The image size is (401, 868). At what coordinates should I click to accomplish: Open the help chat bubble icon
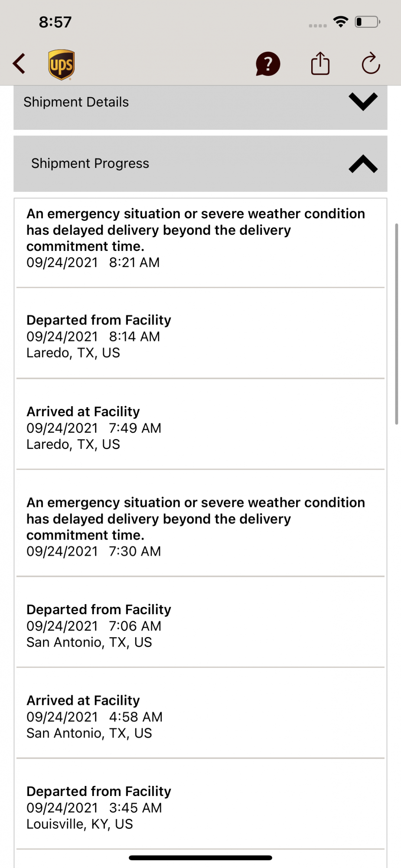(268, 64)
